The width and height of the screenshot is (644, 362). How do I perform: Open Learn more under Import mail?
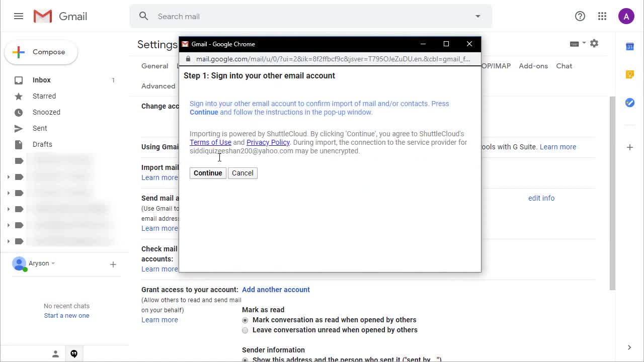[159, 177]
